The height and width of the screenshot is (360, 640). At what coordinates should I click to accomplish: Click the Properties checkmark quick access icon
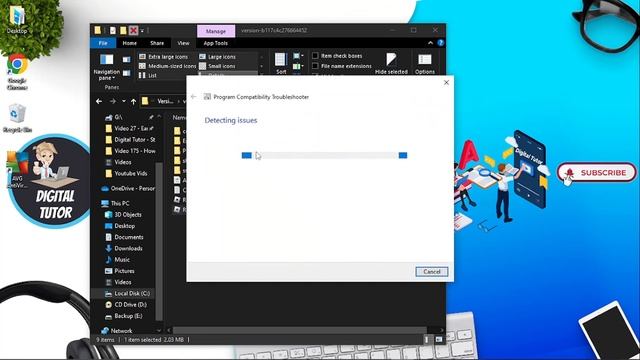(x=112, y=30)
